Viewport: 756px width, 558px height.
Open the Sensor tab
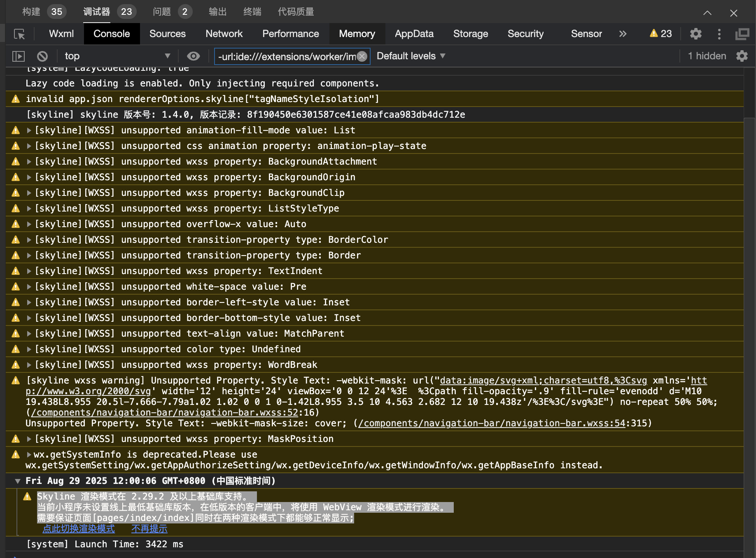tap(586, 34)
